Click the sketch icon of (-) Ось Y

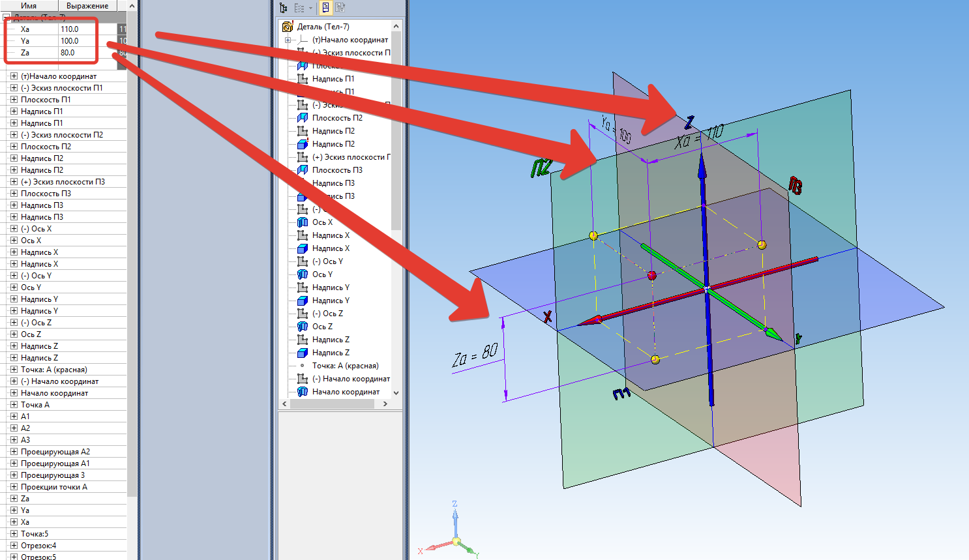tap(303, 261)
